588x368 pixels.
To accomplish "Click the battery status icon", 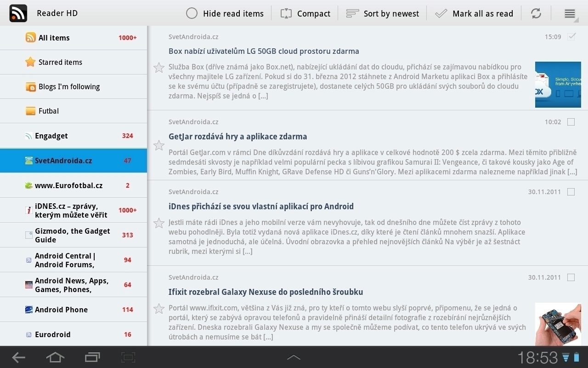I will (x=577, y=357).
